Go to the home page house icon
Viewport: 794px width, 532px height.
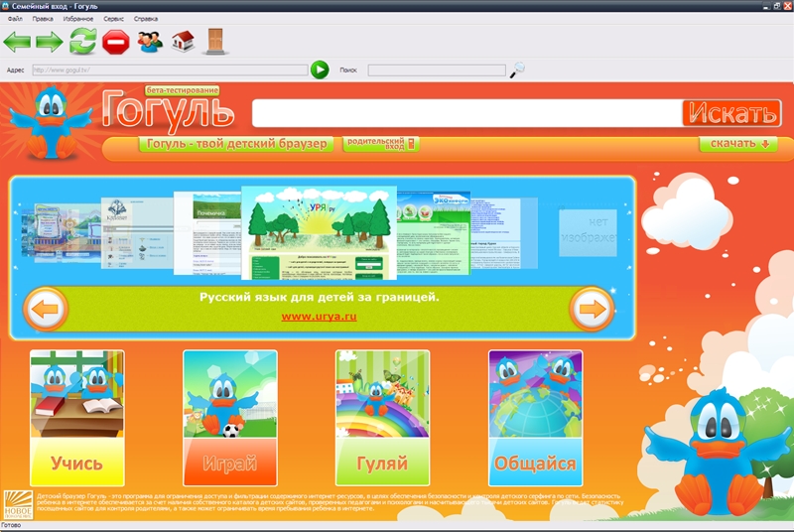point(183,41)
